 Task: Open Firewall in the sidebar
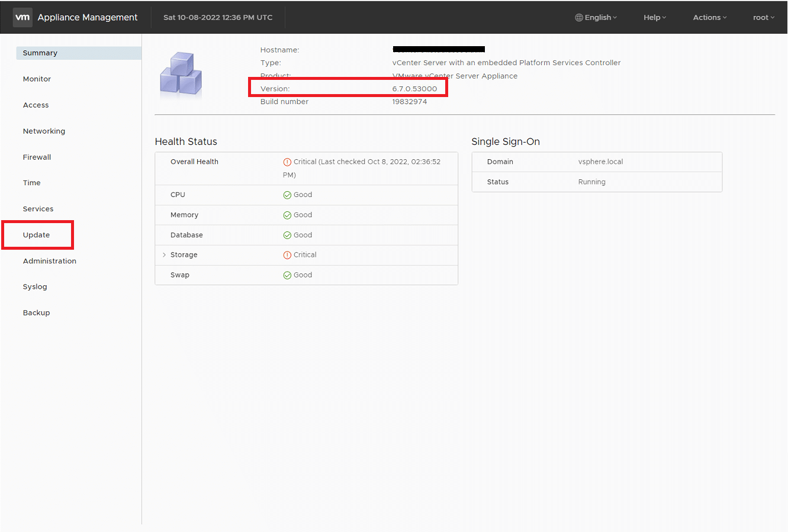37,157
